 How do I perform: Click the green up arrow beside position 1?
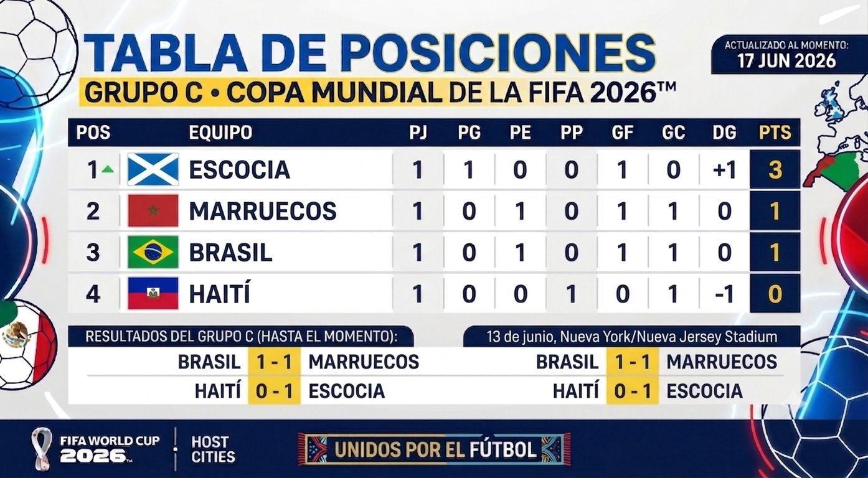tap(108, 169)
